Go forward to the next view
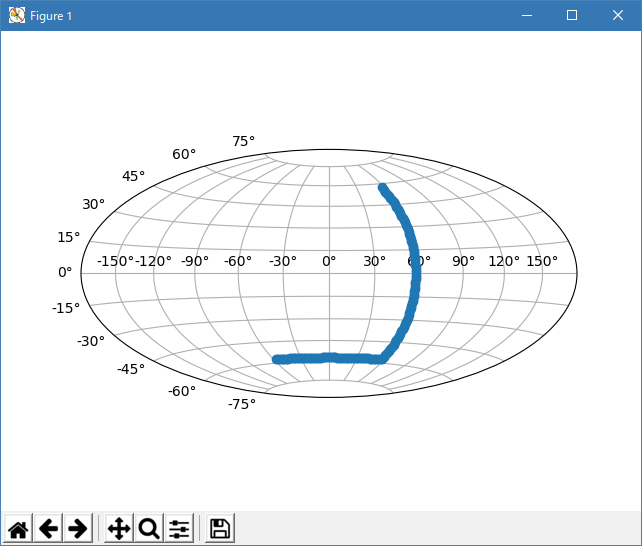The height and width of the screenshot is (546, 642). [77, 528]
